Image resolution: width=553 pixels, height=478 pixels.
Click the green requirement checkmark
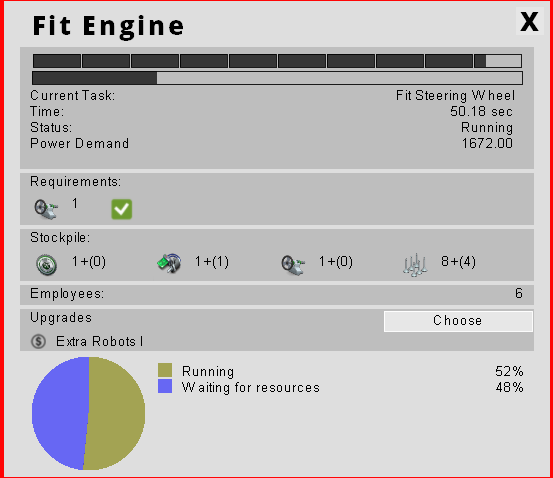tap(122, 209)
